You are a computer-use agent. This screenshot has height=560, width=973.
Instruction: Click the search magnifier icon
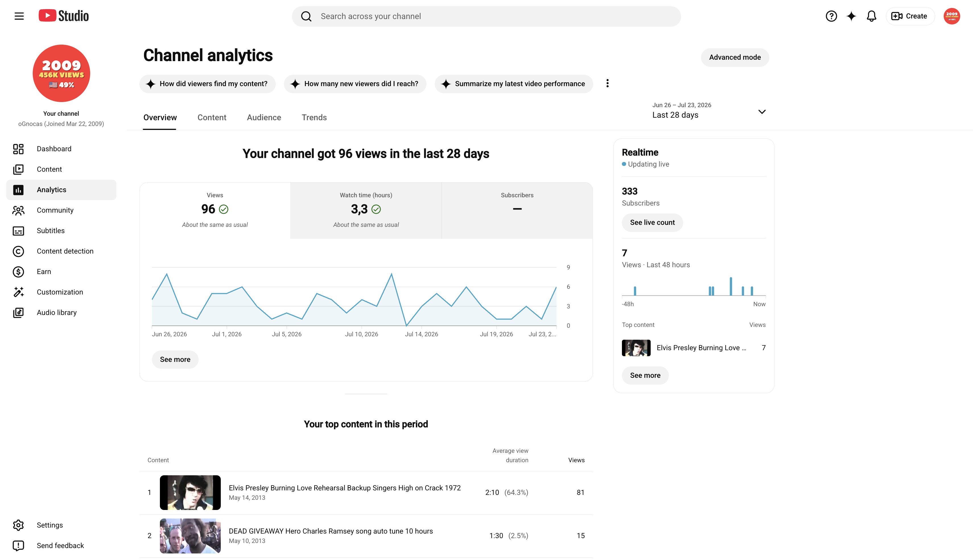306,16
